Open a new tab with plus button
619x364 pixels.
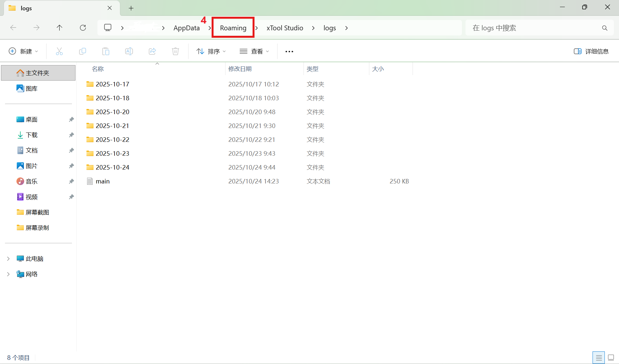tap(131, 8)
